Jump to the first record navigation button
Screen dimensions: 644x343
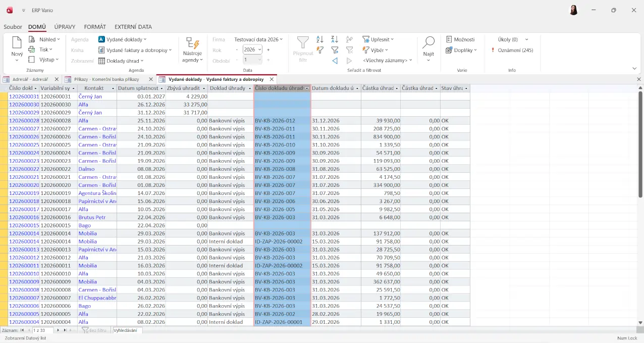pyautogui.click(x=22, y=330)
